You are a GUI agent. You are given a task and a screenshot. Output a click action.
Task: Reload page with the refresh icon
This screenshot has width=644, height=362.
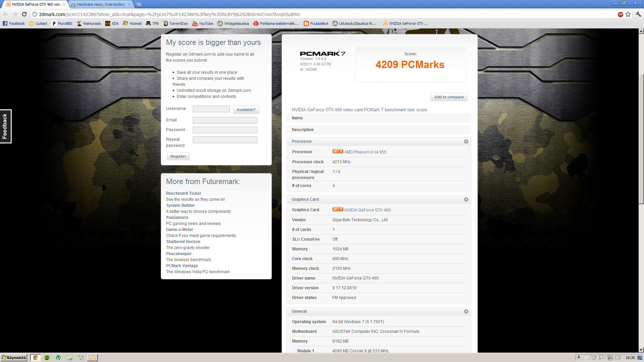point(24,14)
